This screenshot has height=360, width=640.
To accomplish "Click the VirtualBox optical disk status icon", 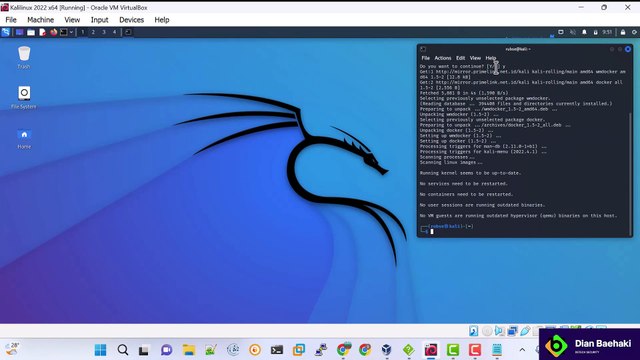I will pyautogui.click(x=487, y=331).
